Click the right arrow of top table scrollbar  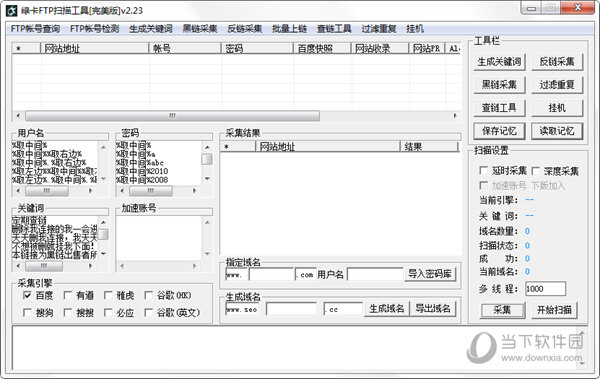click(455, 116)
